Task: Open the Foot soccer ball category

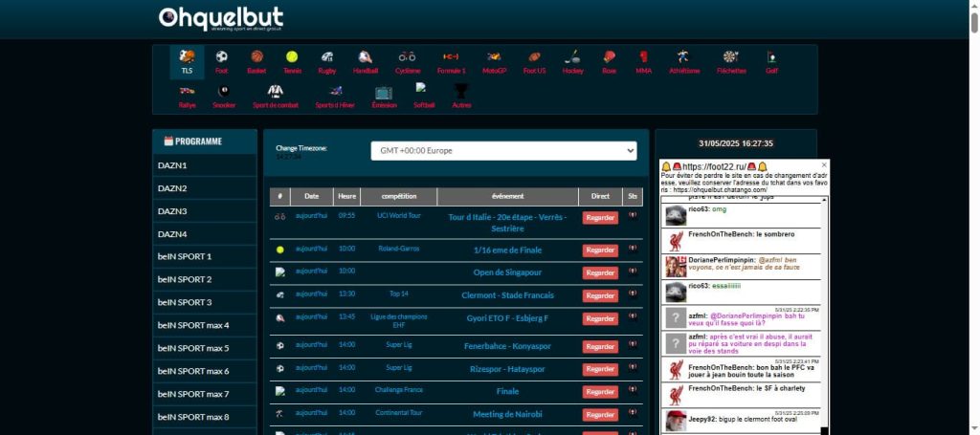Action: [x=222, y=56]
